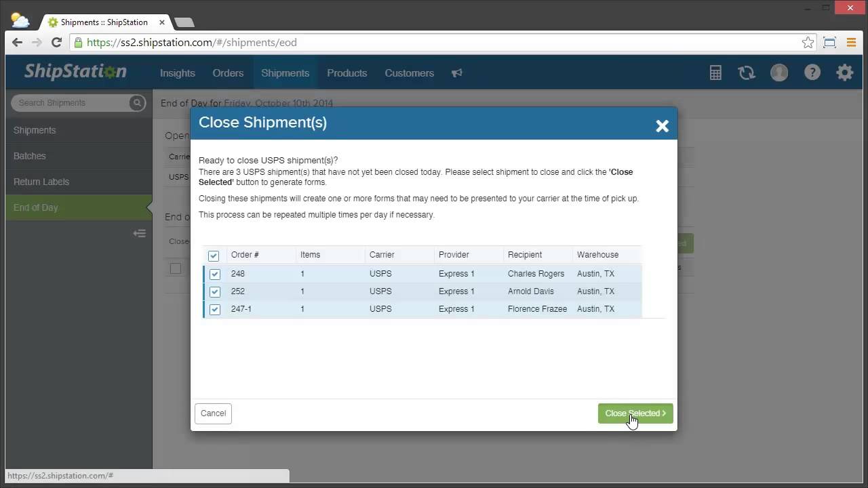The width and height of the screenshot is (868, 488).
Task: Click order number 252 cell
Action: click(x=238, y=291)
